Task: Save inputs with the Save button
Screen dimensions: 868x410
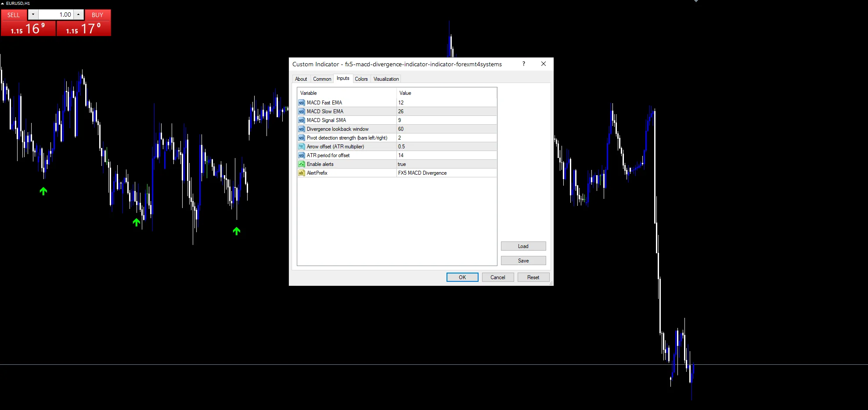Action: [x=523, y=261]
